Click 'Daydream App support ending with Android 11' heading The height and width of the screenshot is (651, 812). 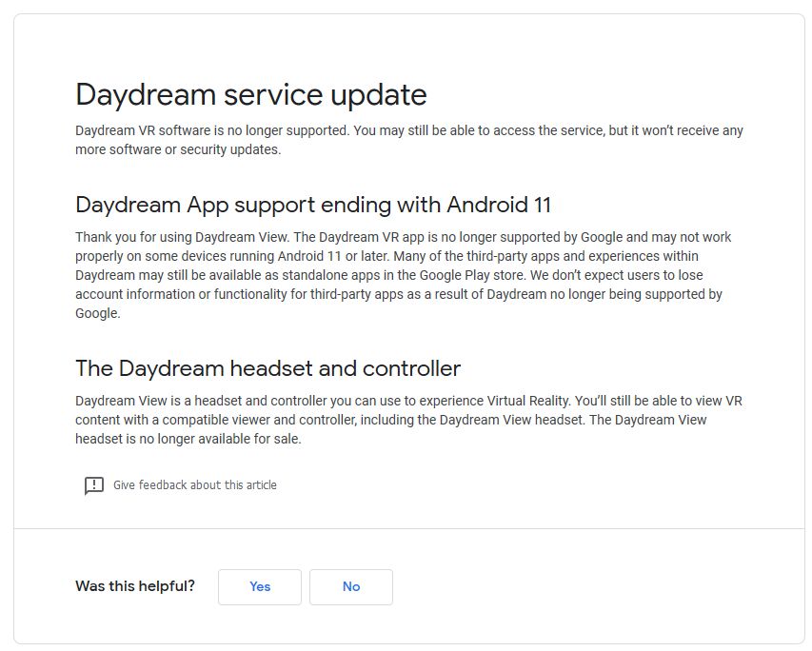[313, 205]
